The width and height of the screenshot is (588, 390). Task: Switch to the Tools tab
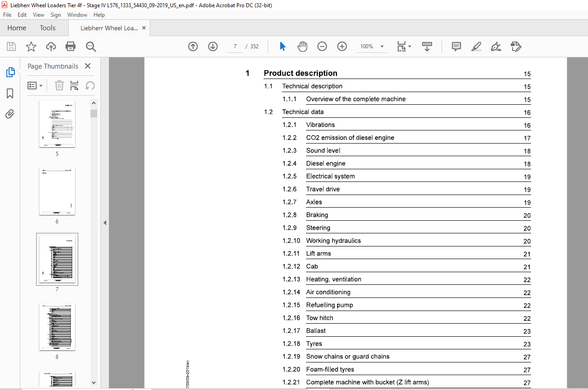pos(47,28)
